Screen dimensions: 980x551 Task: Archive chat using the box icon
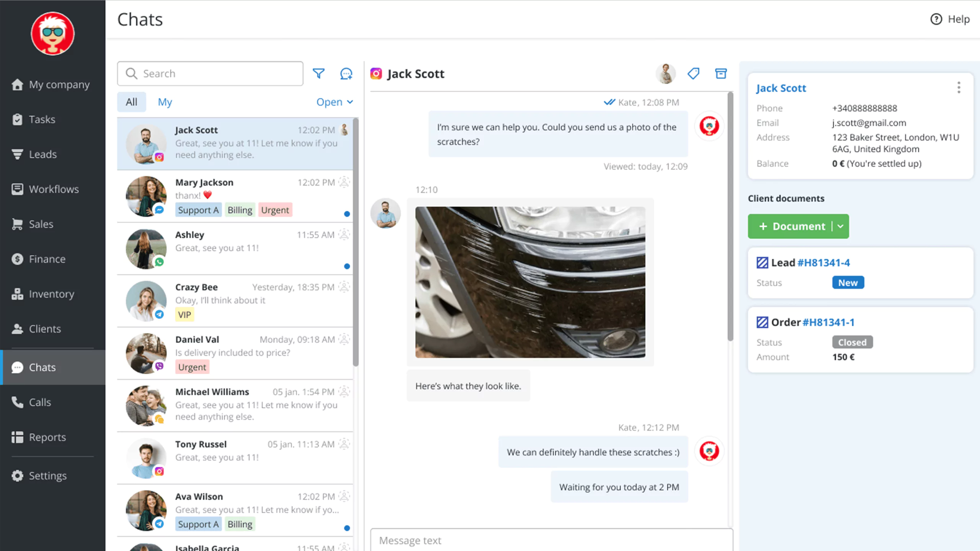point(721,73)
